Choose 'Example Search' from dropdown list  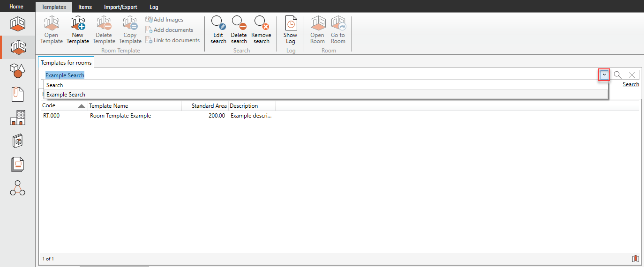point(66,95)
